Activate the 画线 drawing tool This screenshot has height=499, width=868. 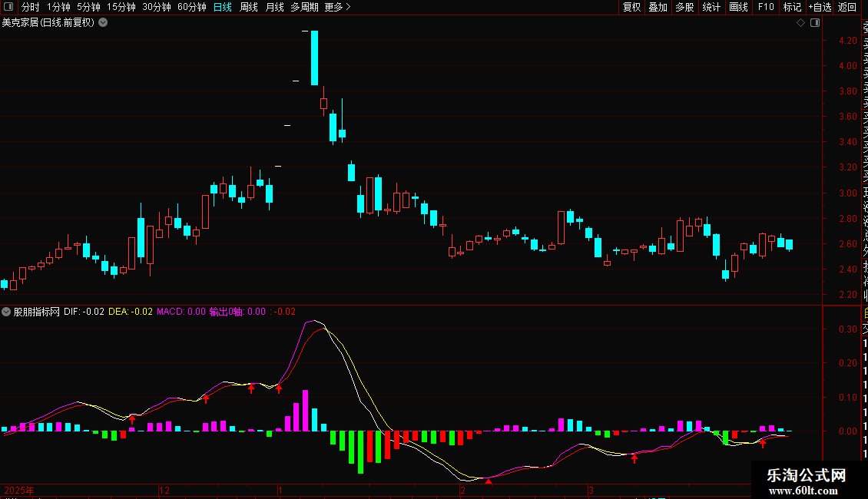pyautogui.click(x=738, y=7)
